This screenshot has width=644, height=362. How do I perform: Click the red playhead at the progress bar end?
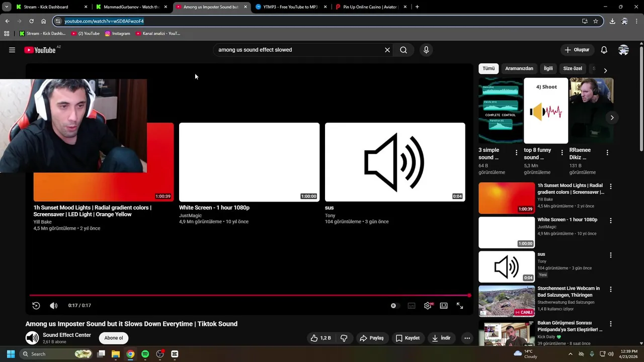(469, 296)
